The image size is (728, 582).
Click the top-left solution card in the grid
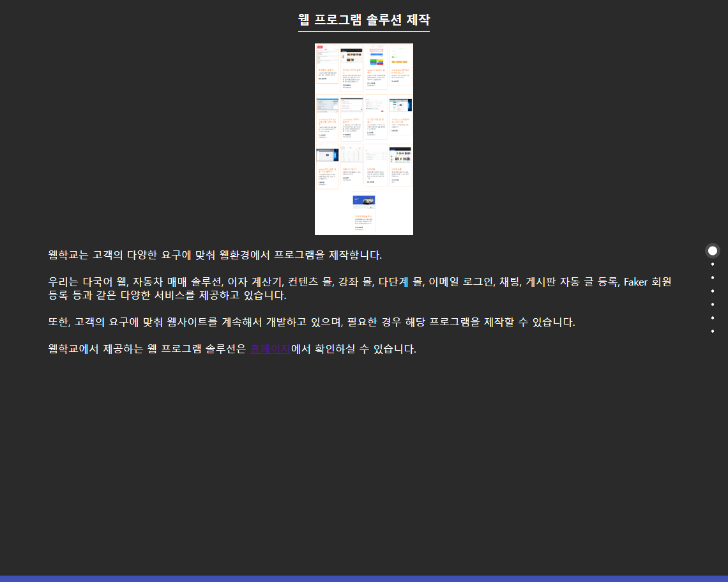point(327,65)
